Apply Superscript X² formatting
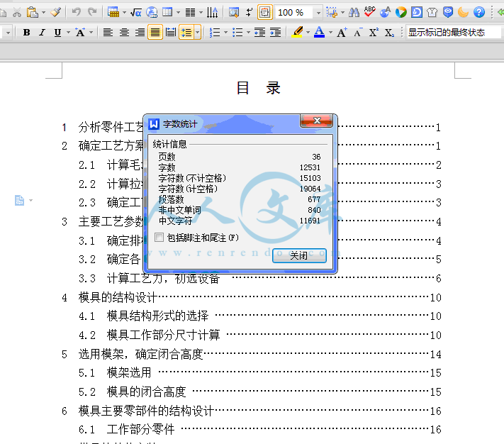The image size is (504, 444). [x=374, y=33]
